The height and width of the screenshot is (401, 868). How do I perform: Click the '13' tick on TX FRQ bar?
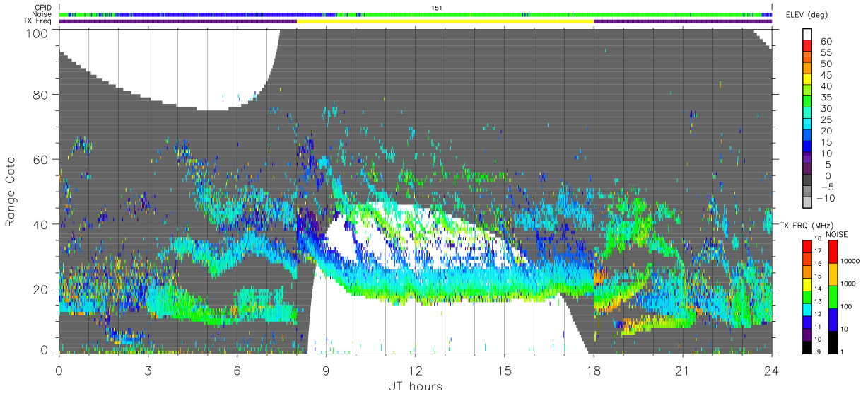pyautogui.click(x=817, y=301)
